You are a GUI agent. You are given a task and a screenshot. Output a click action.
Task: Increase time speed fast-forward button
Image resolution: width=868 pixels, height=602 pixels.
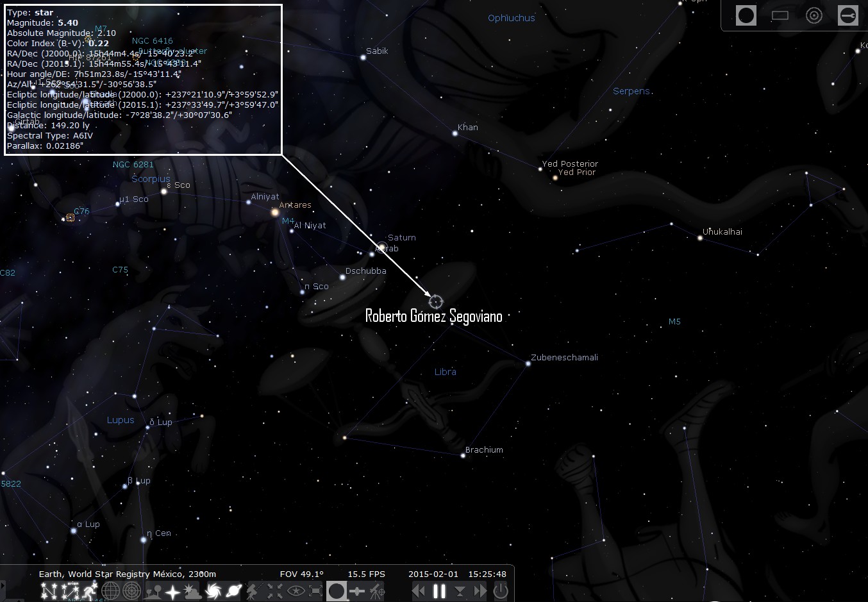coord(480,590)
